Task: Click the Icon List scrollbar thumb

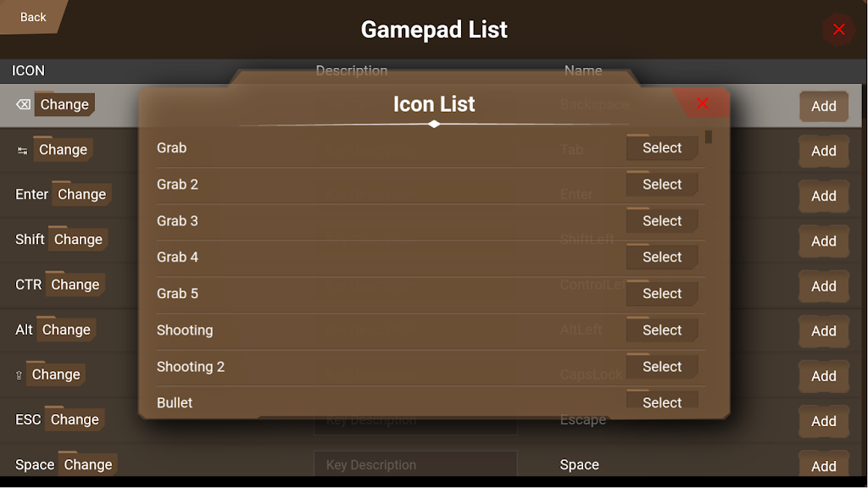Action: click(708, 136)
